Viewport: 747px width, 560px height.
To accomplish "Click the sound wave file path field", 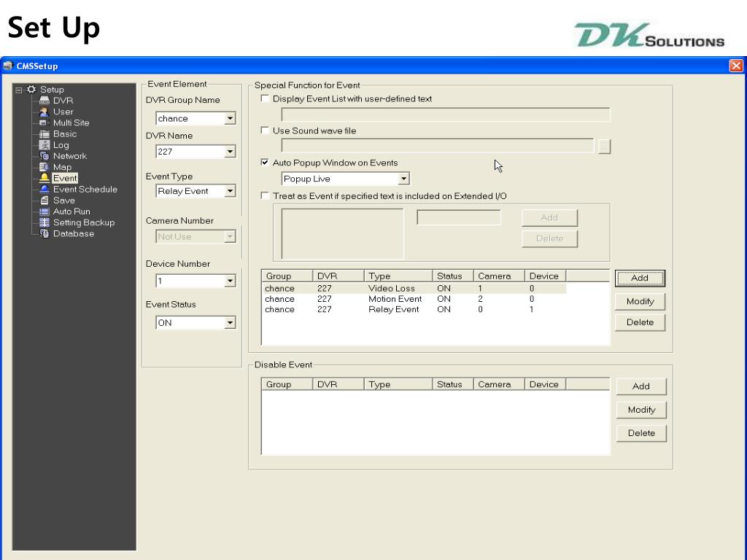I will (438, 146).
